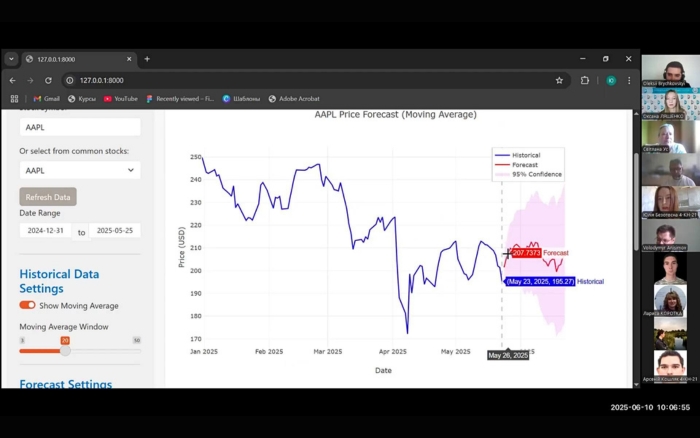Click the browser back arrow
This screenshot has height=438, width=700.
click(12, 80)
